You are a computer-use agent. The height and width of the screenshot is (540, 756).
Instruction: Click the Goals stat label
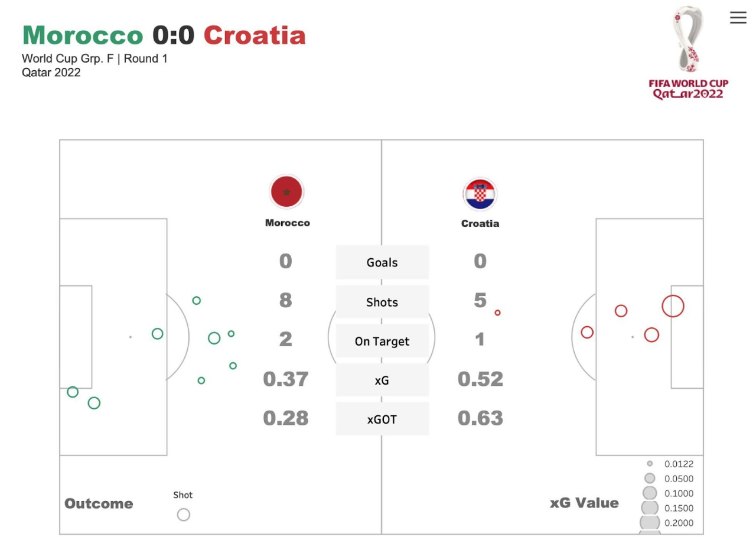click(382, 262)
